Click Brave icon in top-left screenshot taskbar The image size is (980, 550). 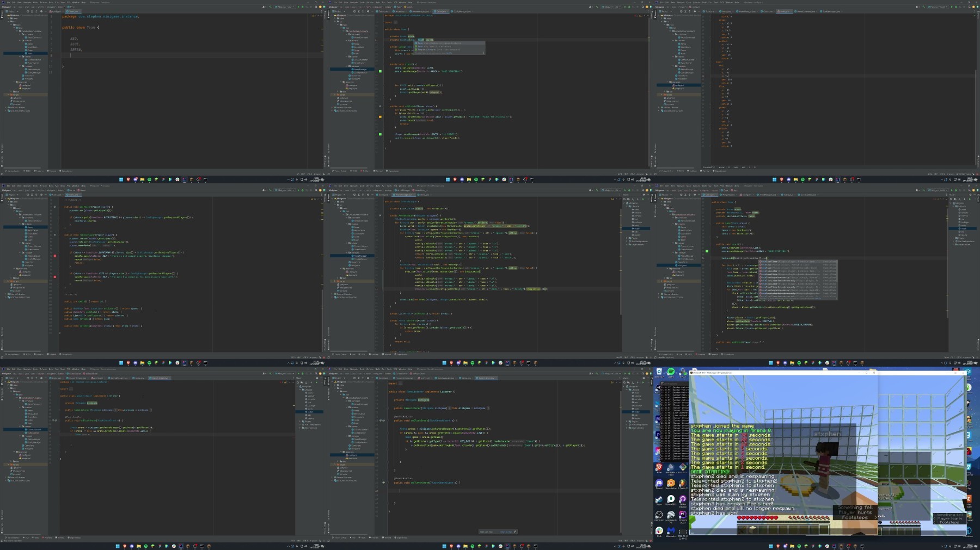[128, 180]
